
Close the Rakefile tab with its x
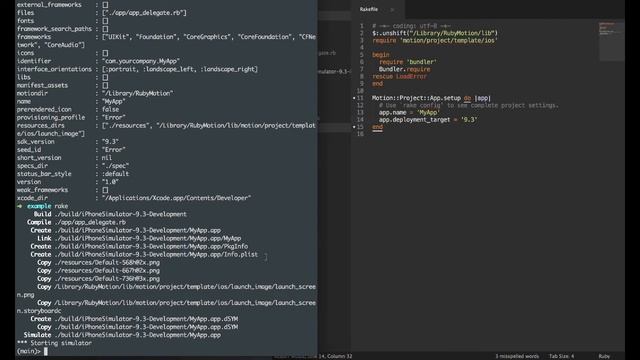pos(392,9)
